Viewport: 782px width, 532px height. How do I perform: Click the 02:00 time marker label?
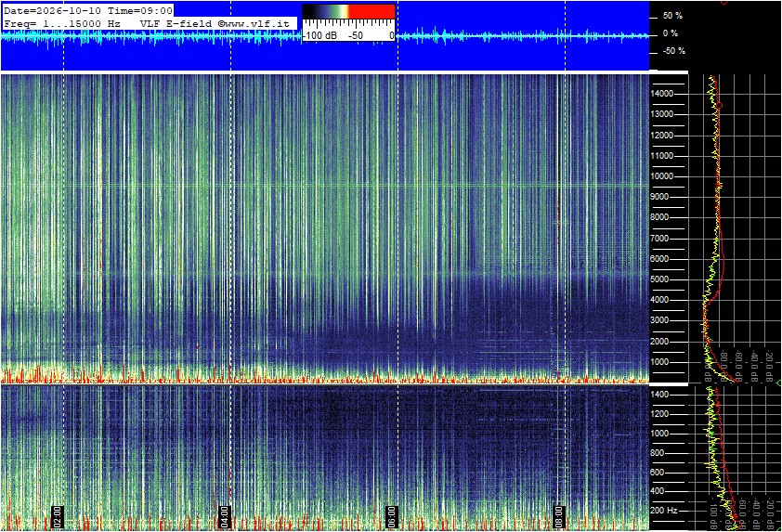coord(58,516)
